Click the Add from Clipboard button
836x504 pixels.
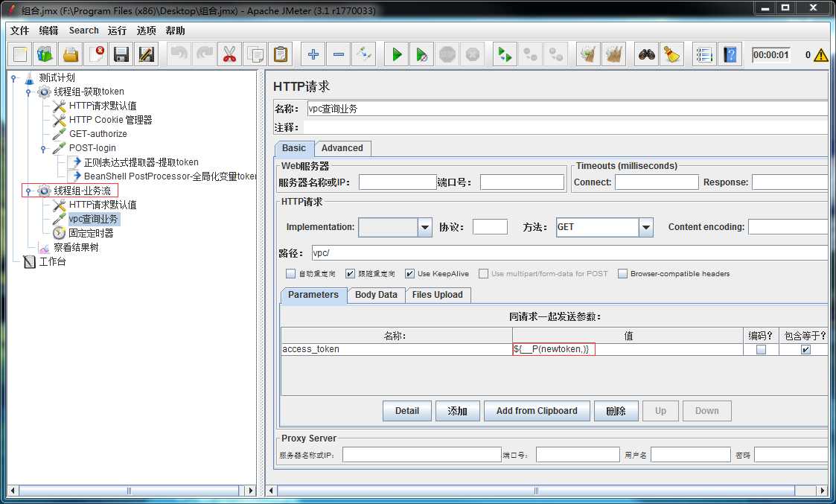coord(537,411)
